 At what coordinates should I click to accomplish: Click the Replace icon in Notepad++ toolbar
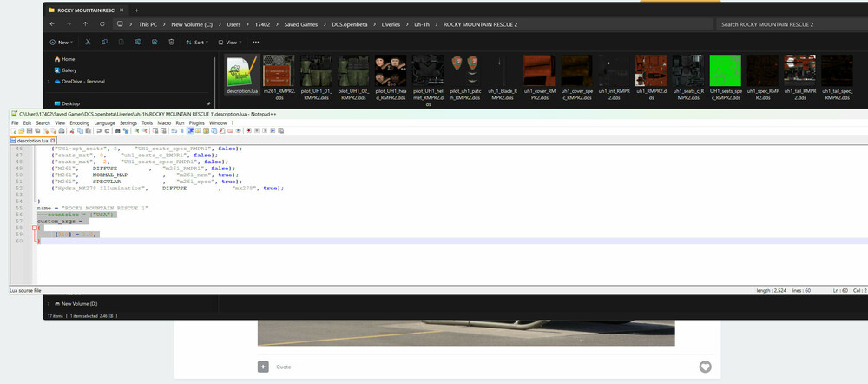pyautogui.click(x=126, y=131)
